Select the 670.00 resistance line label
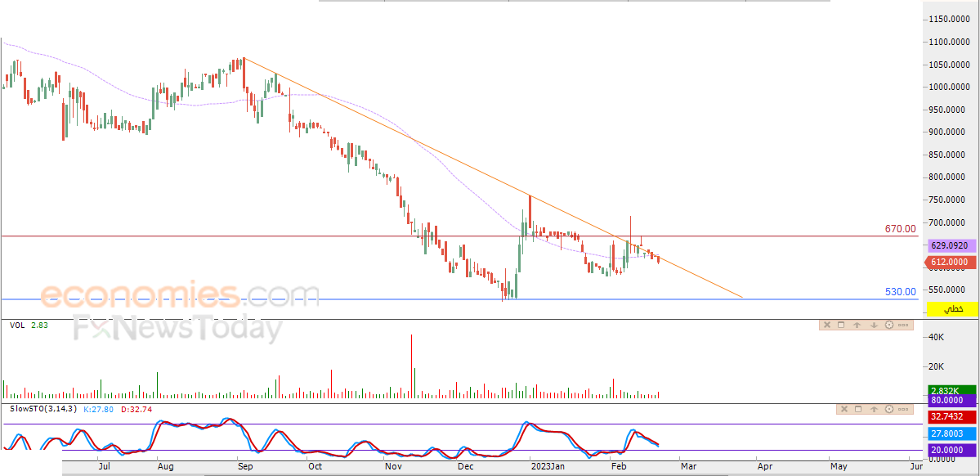The image size is (980, 476). coord(900,229)
